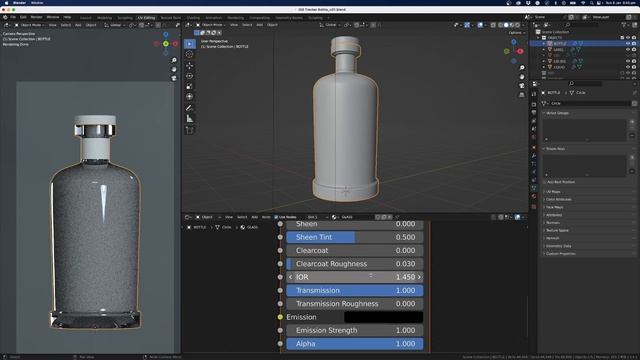Screen dimensions: 640x360
Task: Open Texture properties tab
Action: tap(534, 207)
